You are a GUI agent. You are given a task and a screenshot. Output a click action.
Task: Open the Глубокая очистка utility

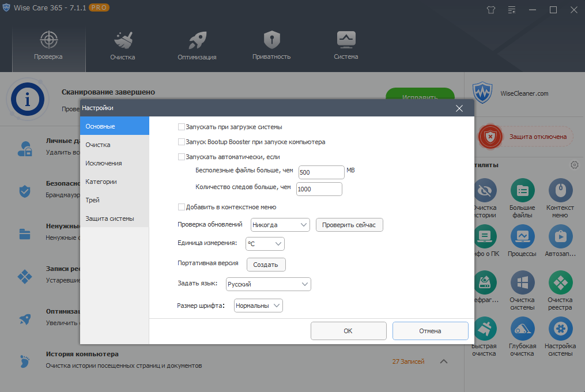coord(522,329)
